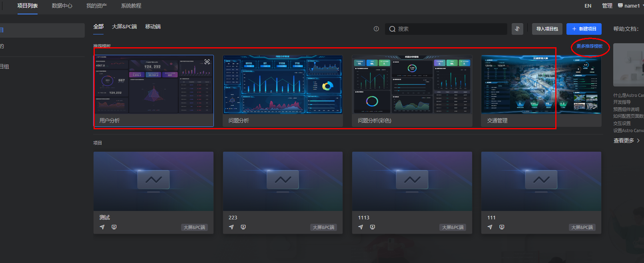644x263 pixels.
Task: Click the 测试 project name
Action: click(105, 217)
